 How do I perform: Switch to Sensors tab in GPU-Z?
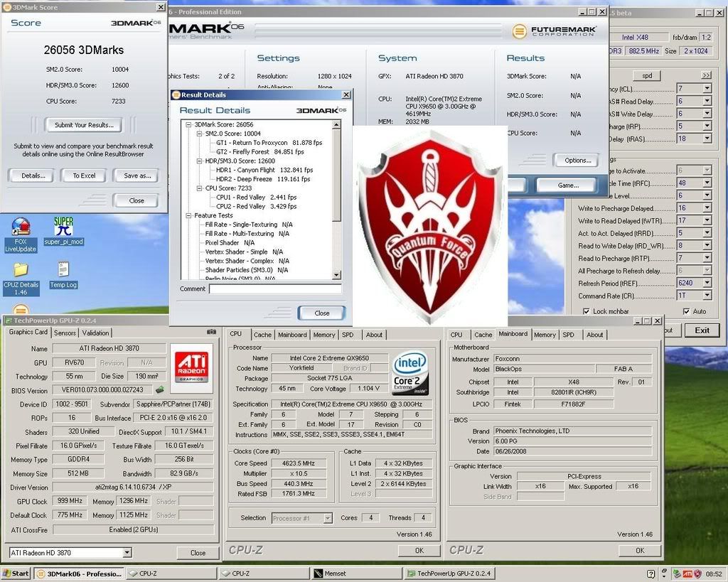[x=65, y=333]
